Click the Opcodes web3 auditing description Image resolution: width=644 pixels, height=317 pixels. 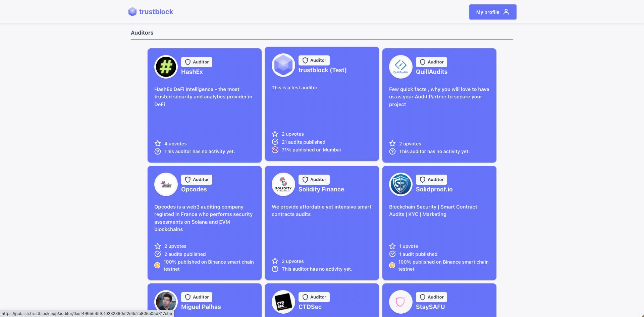(x=203, y=218)
